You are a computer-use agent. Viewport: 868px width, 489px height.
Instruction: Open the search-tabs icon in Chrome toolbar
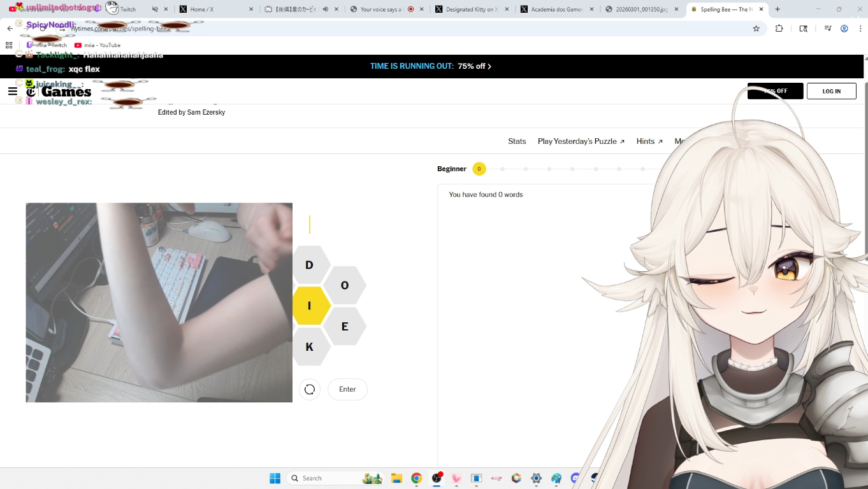coord(804,29)
